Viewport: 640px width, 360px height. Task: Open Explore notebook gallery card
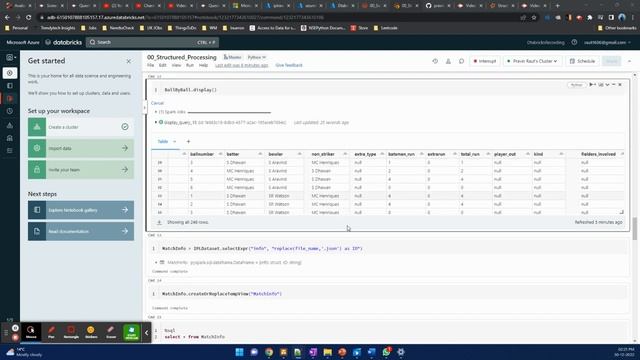(x=81, y=210)
